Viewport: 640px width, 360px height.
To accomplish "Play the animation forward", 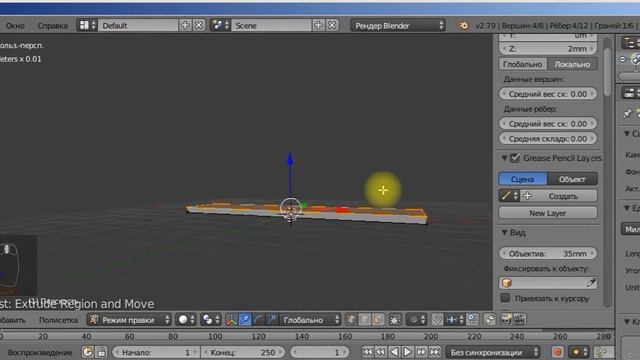I will coord(407,352).
